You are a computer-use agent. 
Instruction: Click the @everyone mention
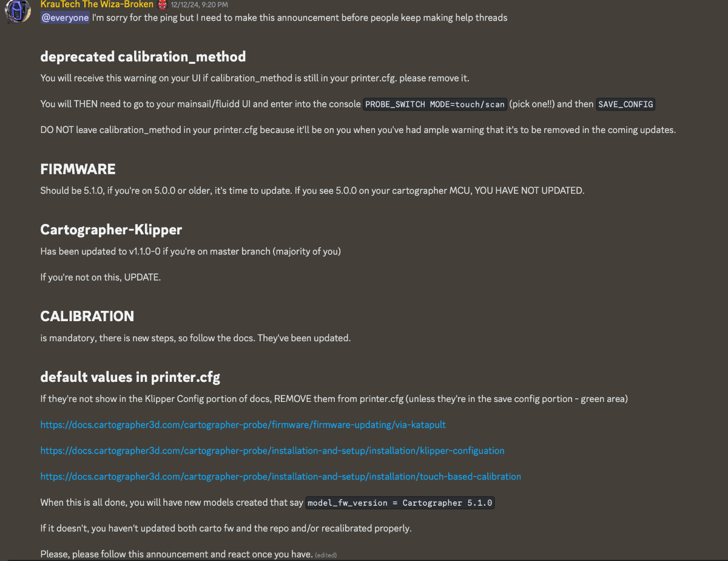click(65, 18)
